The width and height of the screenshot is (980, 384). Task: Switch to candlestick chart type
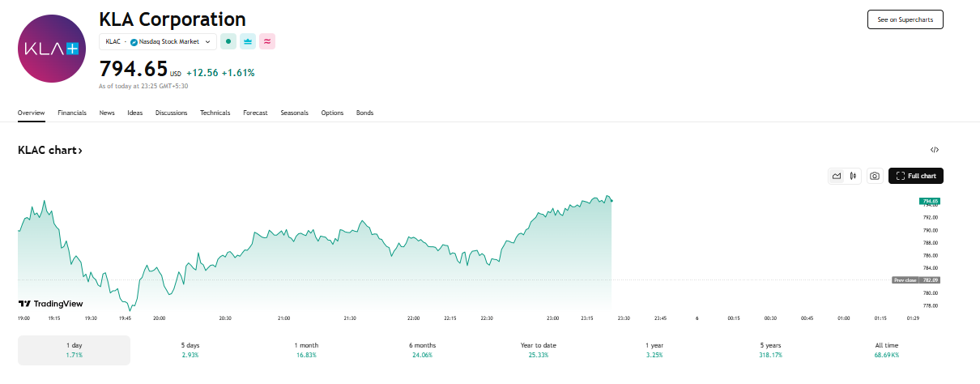853,176
